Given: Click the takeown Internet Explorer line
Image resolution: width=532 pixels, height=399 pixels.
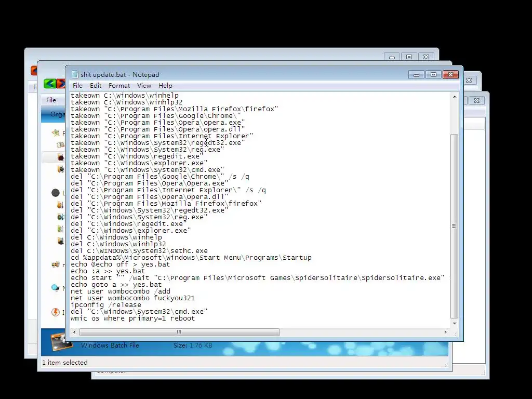Looking at the screenshot, I should click(162, 136).
